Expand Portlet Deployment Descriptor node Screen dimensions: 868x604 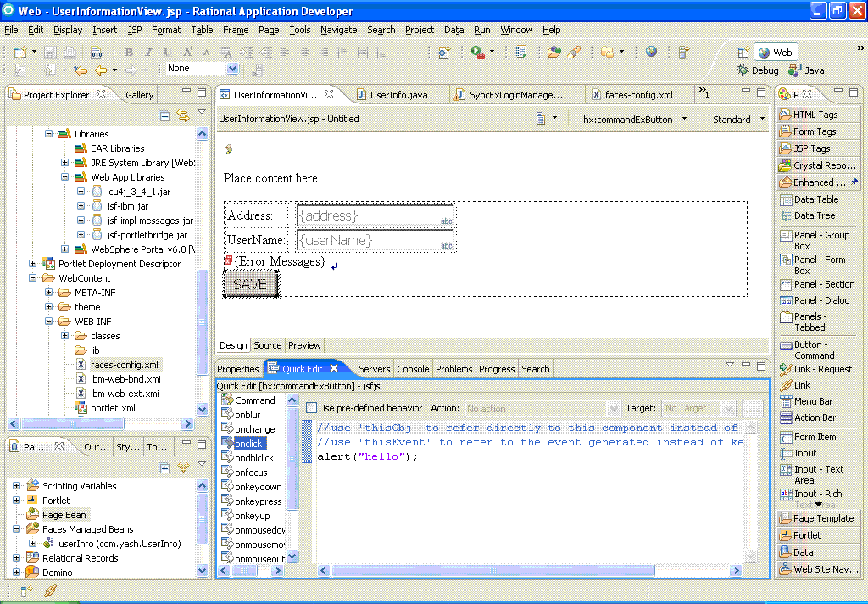click(x=33, y=263)
